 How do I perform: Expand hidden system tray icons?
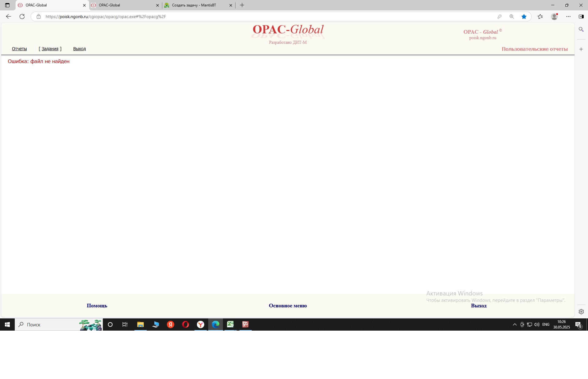pos(514,325)
